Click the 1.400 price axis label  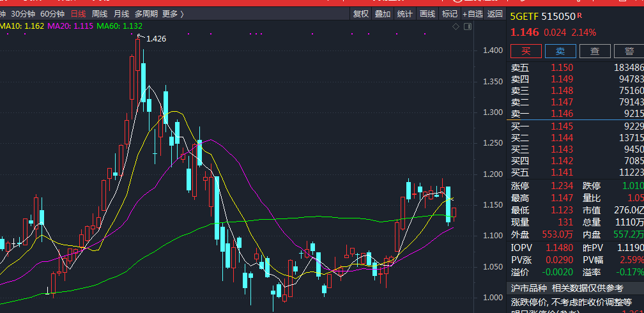coord(493,50)
